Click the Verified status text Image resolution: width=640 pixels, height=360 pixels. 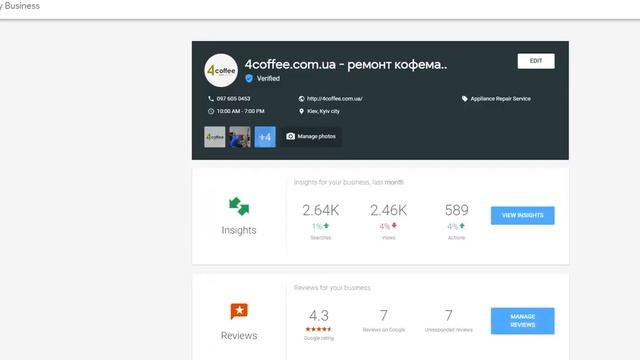[x=268, y=78]
